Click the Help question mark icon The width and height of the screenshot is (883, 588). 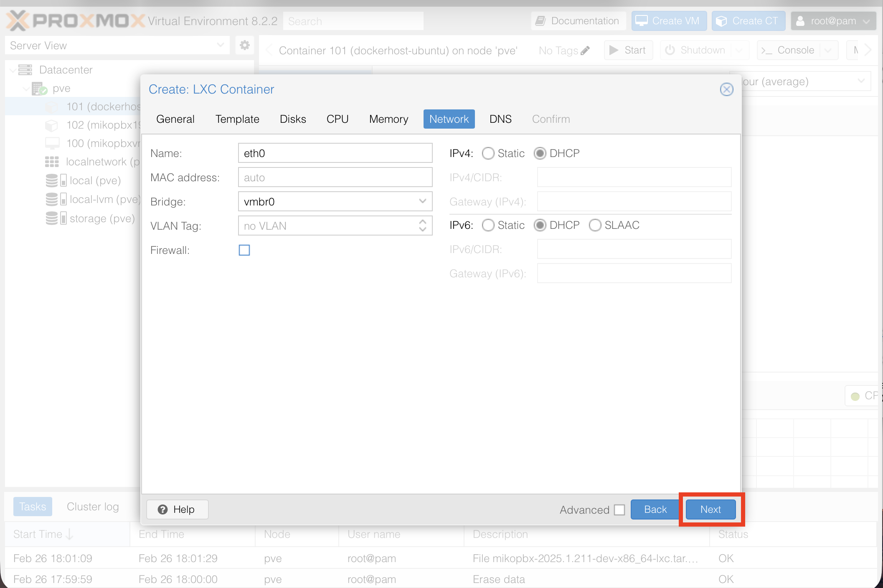[162, 509]
